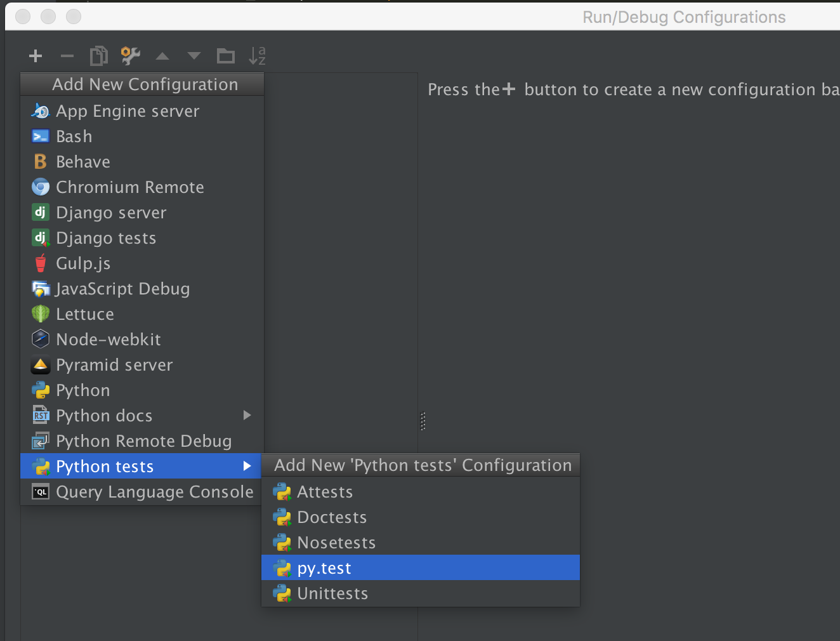Image resolution: width=840 pixels, height=641 pixels.
Task: Select Django tests entry
Action: click(x=142, y=238)
